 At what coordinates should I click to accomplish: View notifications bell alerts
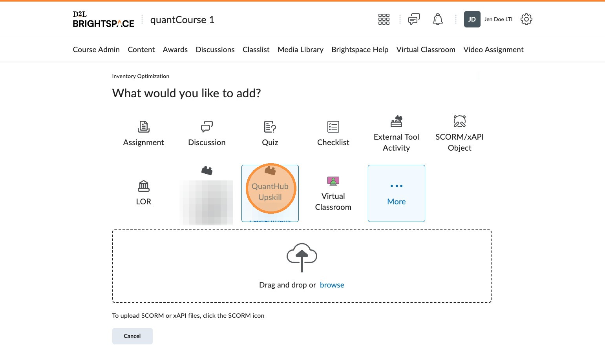pos(437,19)
